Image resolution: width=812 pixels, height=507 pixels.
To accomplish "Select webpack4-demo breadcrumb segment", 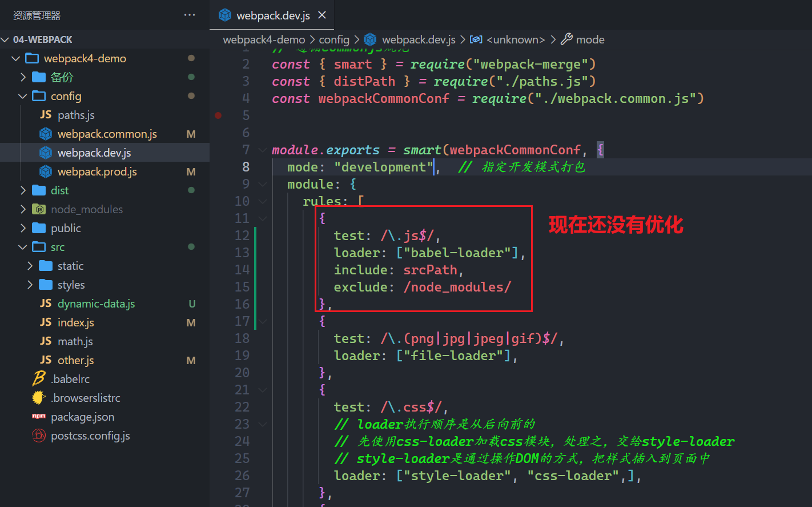I will click(264, 39).
